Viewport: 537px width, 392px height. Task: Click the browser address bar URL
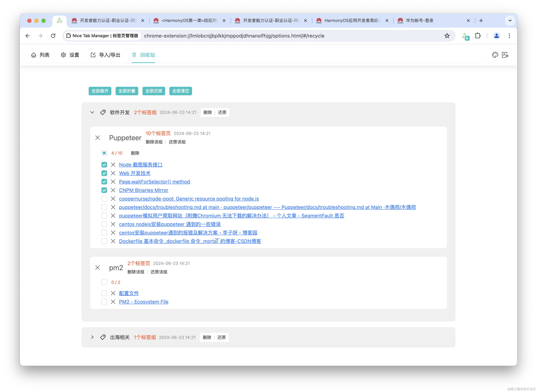point(234,36)
